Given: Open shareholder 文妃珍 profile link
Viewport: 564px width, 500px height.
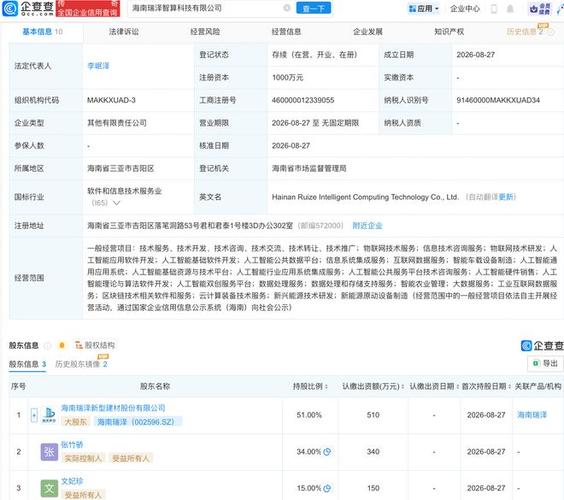Looking at the screenshot, I should [x=72, y=481].
